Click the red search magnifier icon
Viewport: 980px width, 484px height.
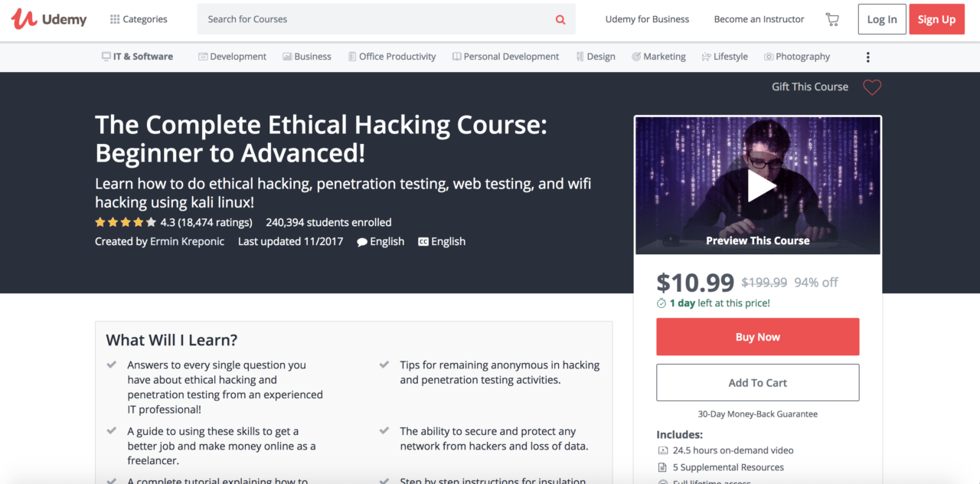click(560, 20)
